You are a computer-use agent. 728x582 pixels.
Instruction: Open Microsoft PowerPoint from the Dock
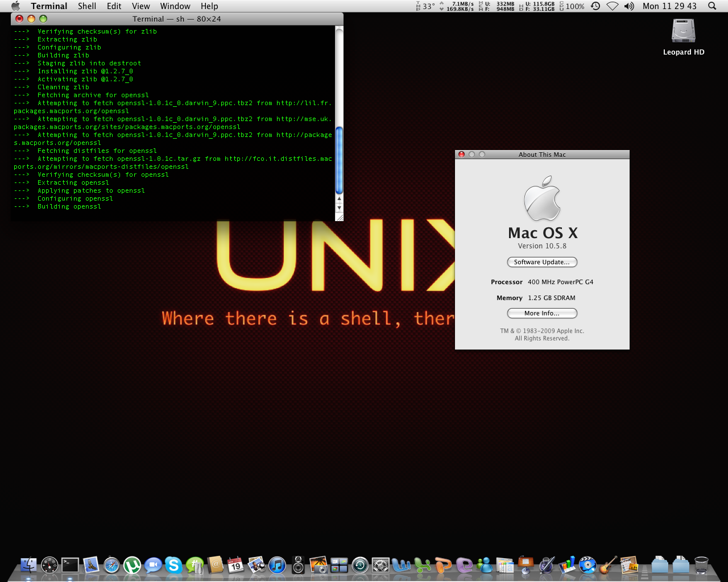[x=442, y=565]
